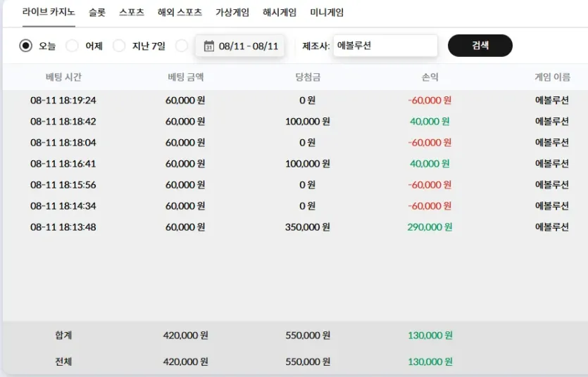588x377 pixels.
Task: Open the 슬롯 tab
Action: pos(97,13)
